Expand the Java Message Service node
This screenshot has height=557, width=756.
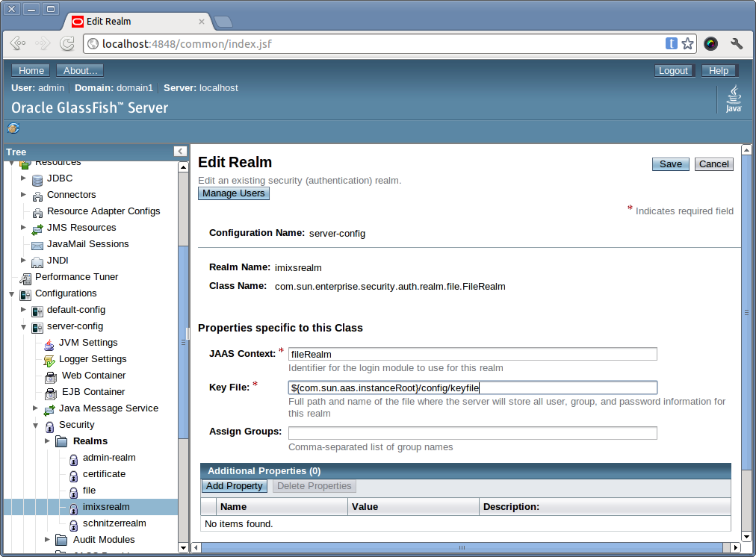(x=35, y=408)
